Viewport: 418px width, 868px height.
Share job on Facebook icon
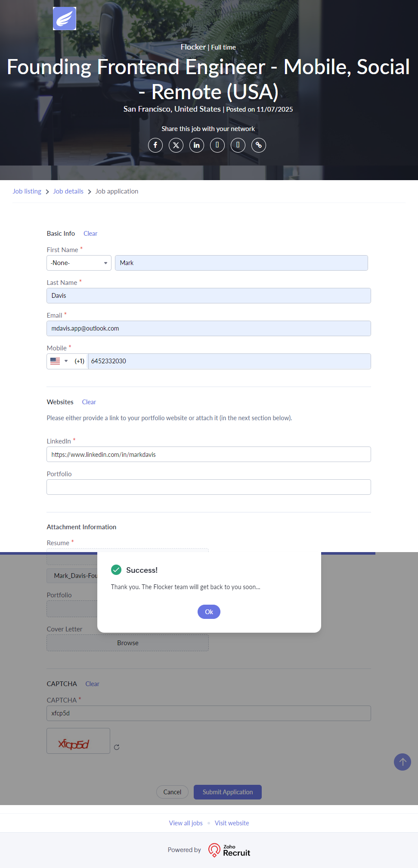click(x=155, y=145)
